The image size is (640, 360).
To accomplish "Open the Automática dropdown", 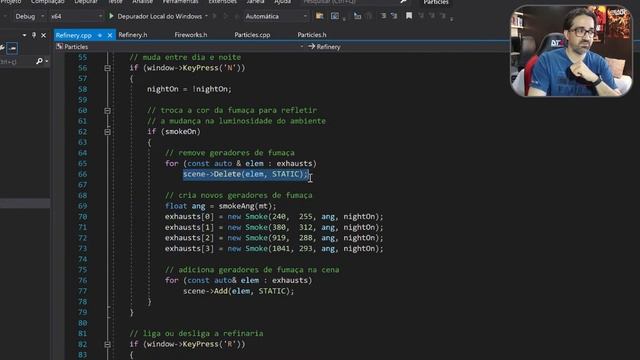I will point(276,16).
